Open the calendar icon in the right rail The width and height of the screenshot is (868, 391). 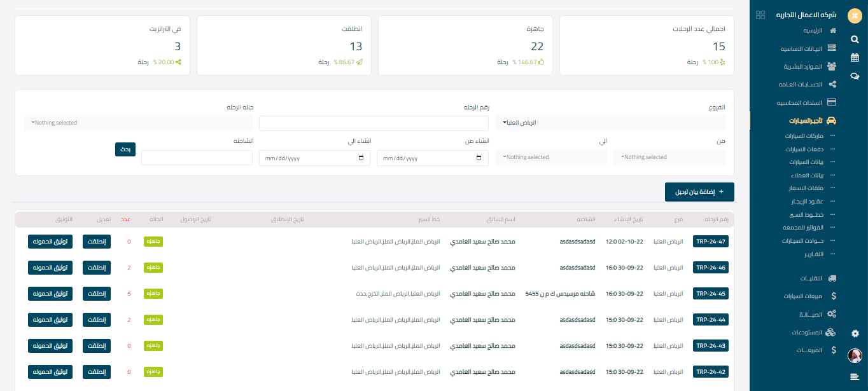(855, 57)
